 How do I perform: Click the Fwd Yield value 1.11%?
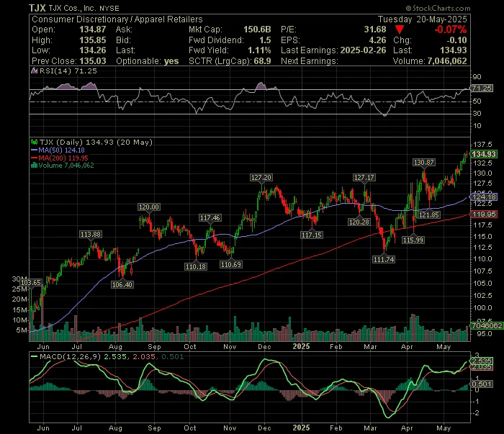[259, 50]
